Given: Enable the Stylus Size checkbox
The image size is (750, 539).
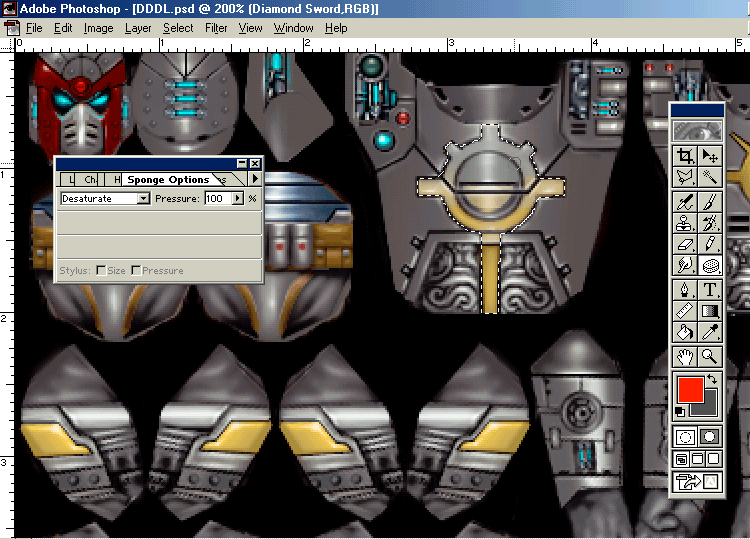Looking at the screenshot, I should pyautogui.click(x=101, y=271).
